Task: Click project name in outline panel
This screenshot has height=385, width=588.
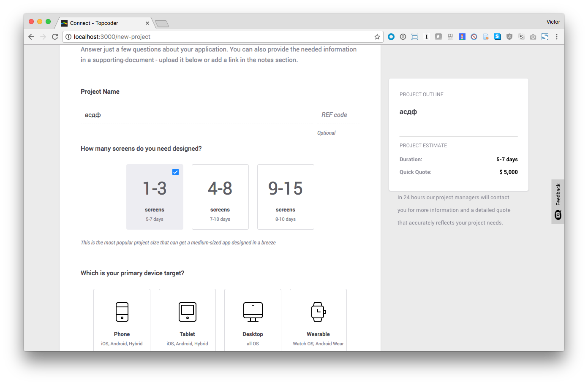Action: [408, 112]
